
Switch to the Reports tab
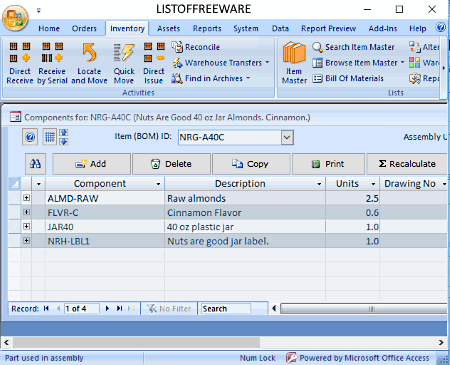pyautogui.click(x=207, y=29)
